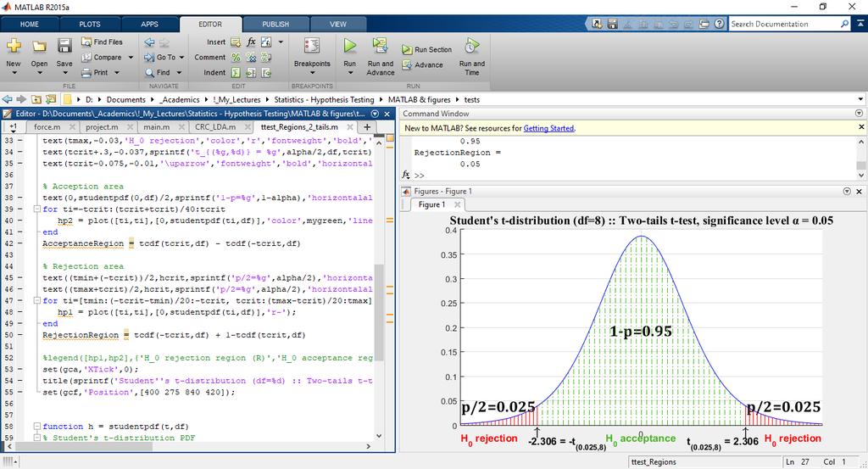Collapse function block at line 58
This screenshot has width=868, height=469.
[36, 427]
